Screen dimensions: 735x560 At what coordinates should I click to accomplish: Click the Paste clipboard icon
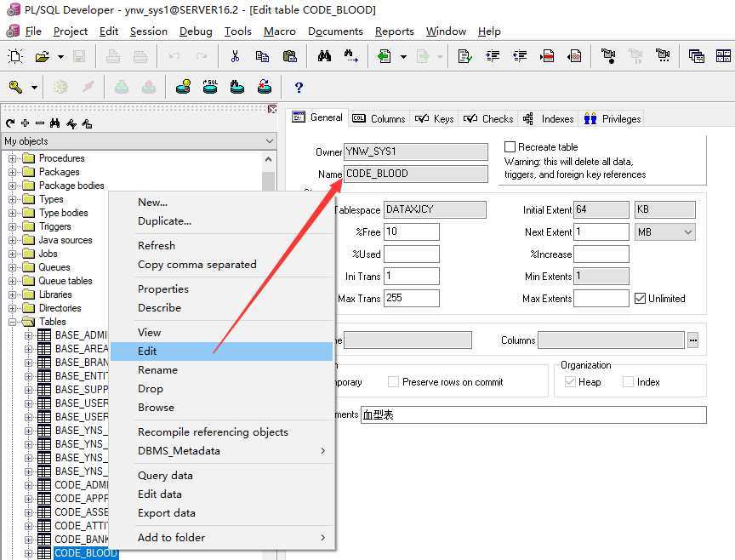[290, 56]
